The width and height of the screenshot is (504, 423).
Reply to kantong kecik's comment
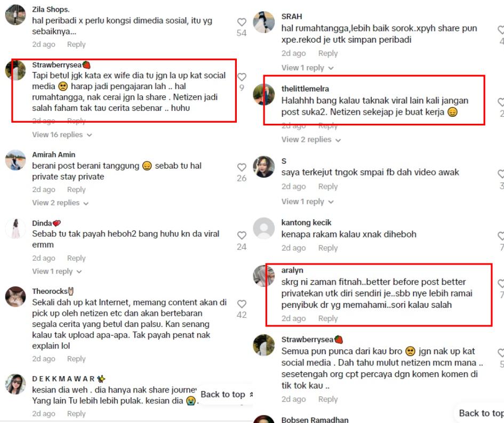click(328, 248)
